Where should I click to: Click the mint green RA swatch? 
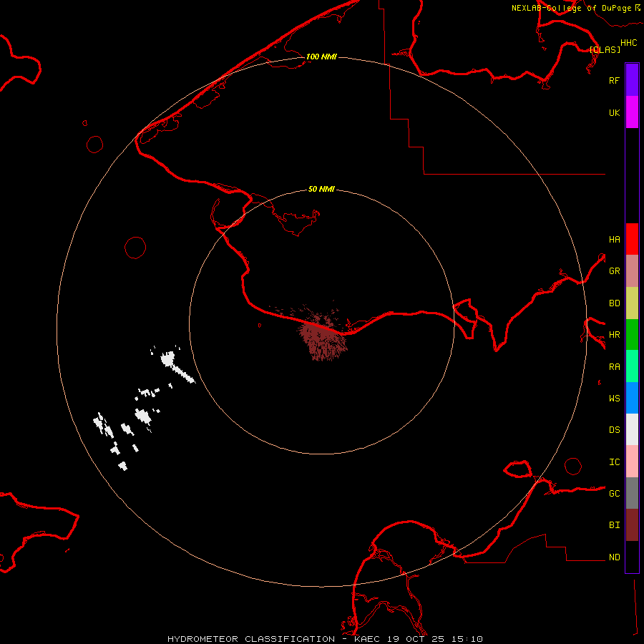click(x=632, y=366)
